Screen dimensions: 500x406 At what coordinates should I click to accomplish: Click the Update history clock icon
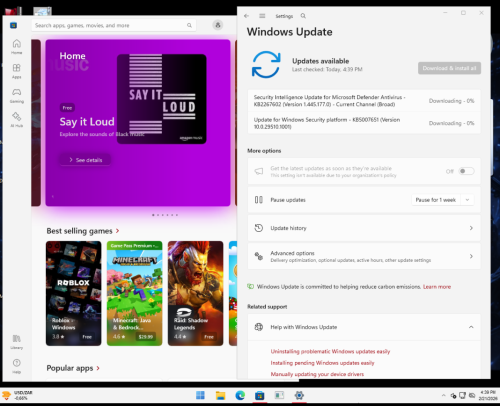(259, 228)
